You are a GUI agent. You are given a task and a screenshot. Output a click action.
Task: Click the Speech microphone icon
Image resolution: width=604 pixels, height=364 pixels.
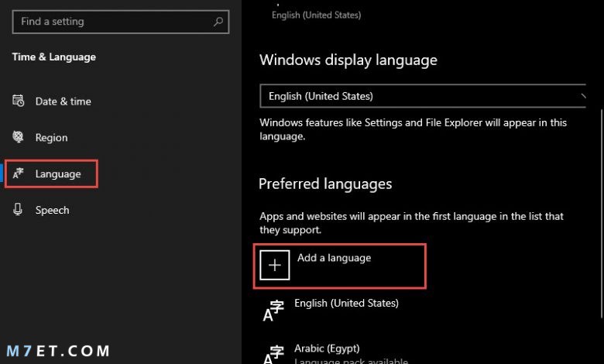tap(18, 210)
